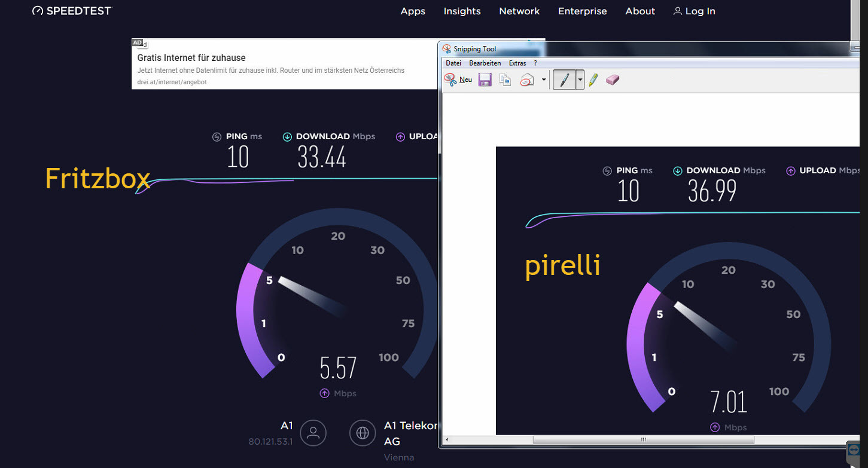Click the Snipping Tool horizontal scrollbar thumb
This screenshot has height=468, width=868.
click(x=644, y=440)
